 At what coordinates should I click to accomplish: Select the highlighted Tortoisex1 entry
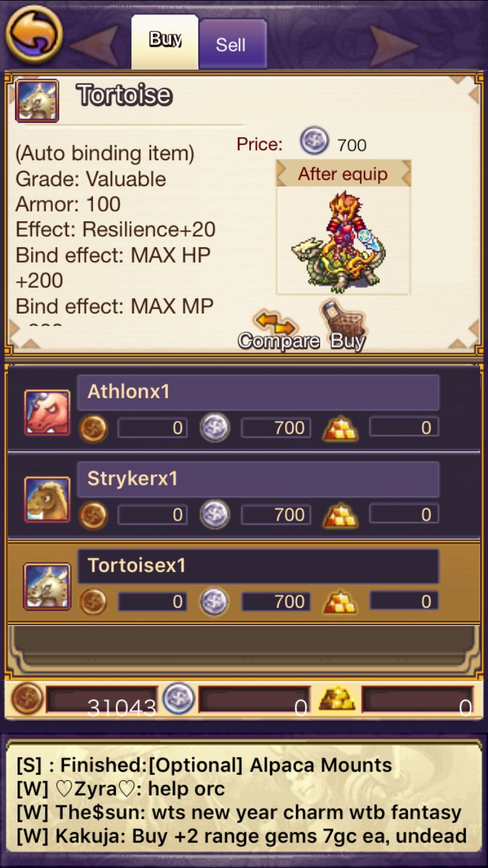tap(244, 583)
